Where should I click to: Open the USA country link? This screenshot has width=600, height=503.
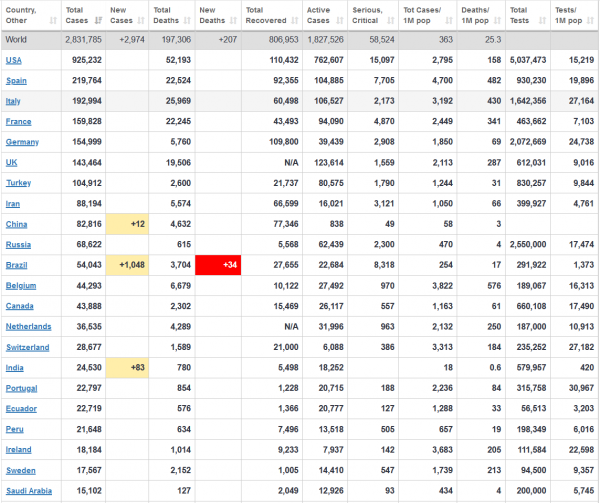[x=14, y=60]
